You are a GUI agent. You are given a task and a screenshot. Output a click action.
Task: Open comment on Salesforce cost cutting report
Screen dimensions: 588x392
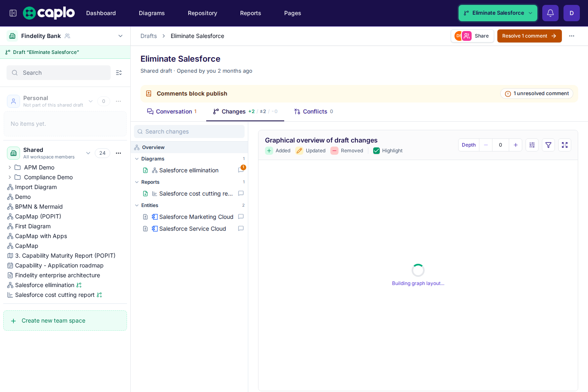241,194
